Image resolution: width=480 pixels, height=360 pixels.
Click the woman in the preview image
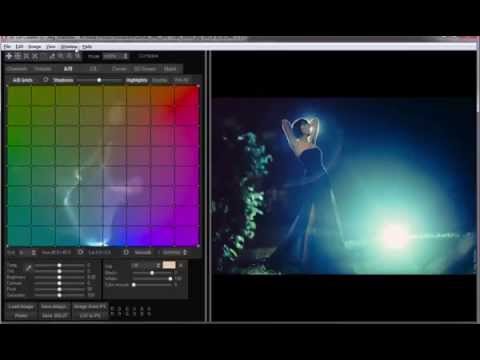pyautogui.click(x=308, y=187)
